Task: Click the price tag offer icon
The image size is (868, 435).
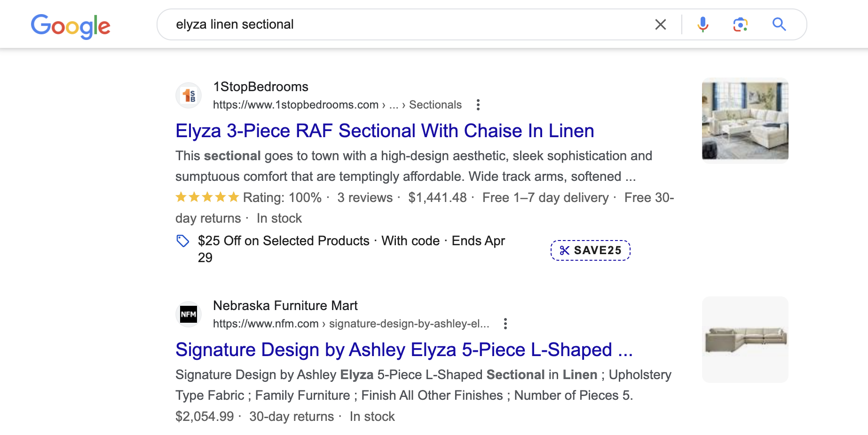Action: 182,241
